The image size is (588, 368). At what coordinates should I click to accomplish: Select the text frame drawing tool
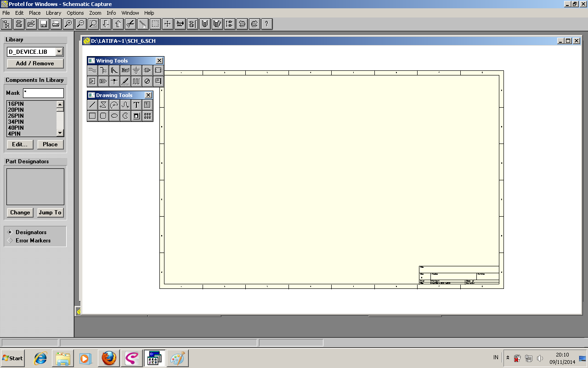(147, 105)
